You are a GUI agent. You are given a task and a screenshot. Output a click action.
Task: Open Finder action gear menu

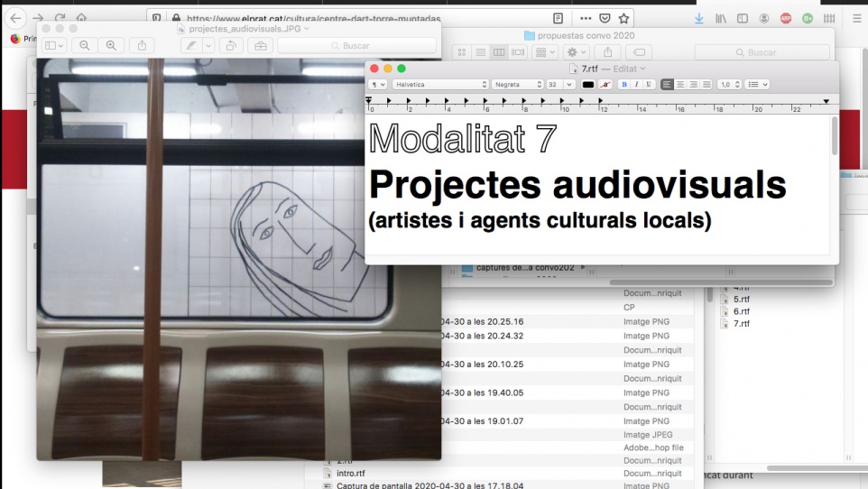pyautogui.click(x=576, y=52)
